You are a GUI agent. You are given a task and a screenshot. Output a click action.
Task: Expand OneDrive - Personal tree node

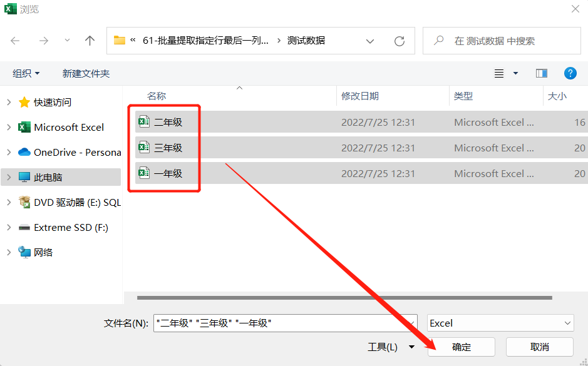point(9,152)
